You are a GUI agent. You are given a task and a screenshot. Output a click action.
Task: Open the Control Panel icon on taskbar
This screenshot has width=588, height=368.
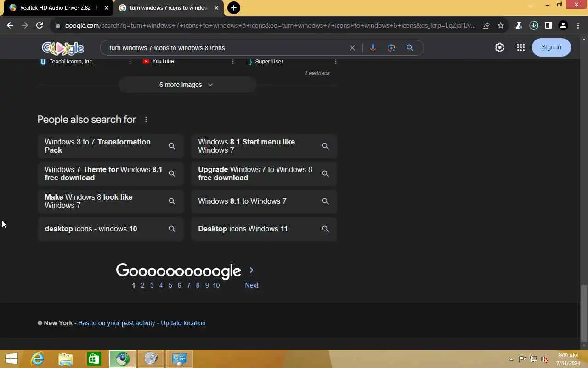180,359
